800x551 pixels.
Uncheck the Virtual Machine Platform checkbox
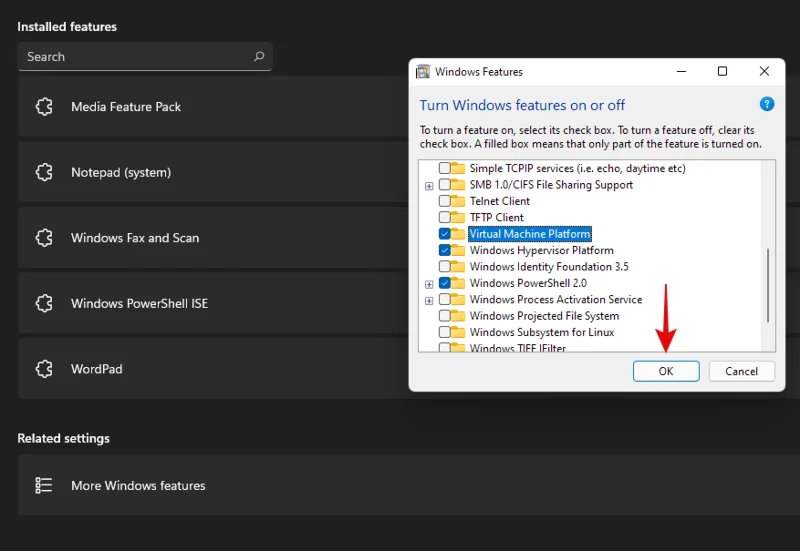(x=445, y=234)
